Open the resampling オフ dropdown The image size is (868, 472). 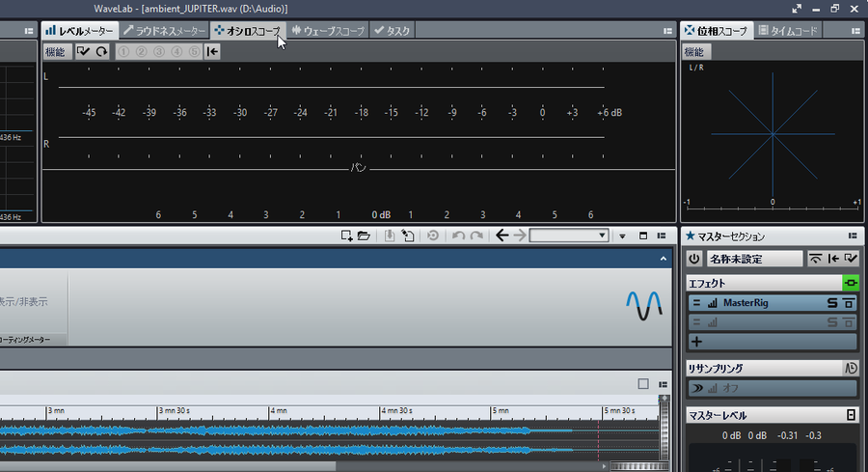pyautogui.click(x=773, y=388)
